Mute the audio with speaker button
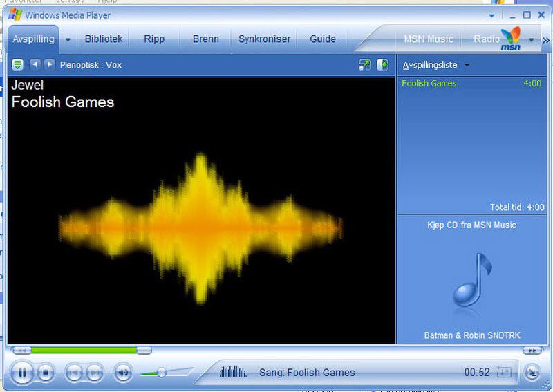 pos(123,373)
